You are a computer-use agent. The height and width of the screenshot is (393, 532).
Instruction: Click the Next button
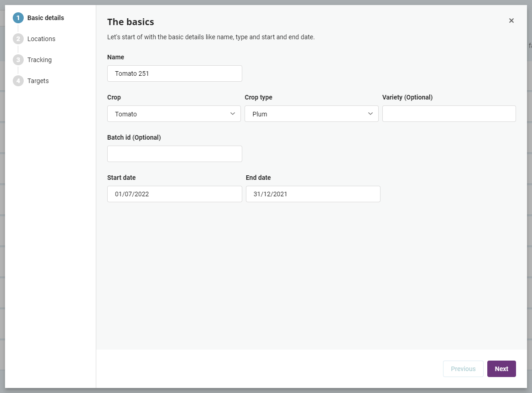(x=501, y=369)
